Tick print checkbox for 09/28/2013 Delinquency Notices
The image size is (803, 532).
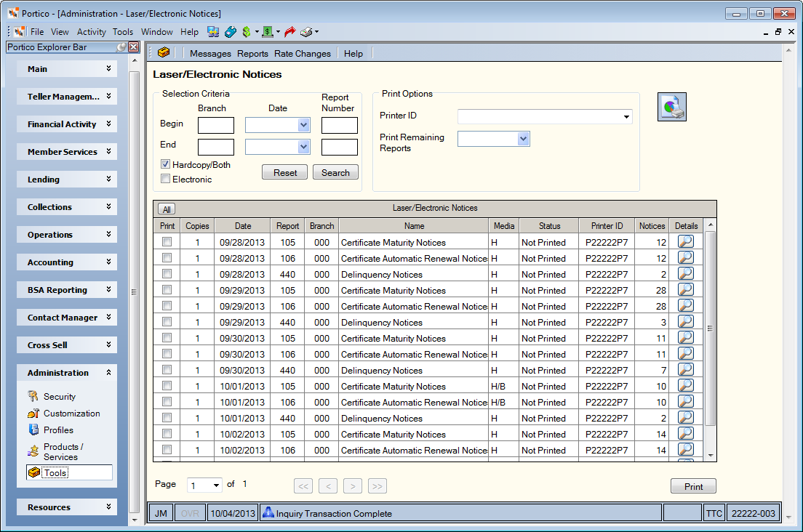(x=167, y=274)
